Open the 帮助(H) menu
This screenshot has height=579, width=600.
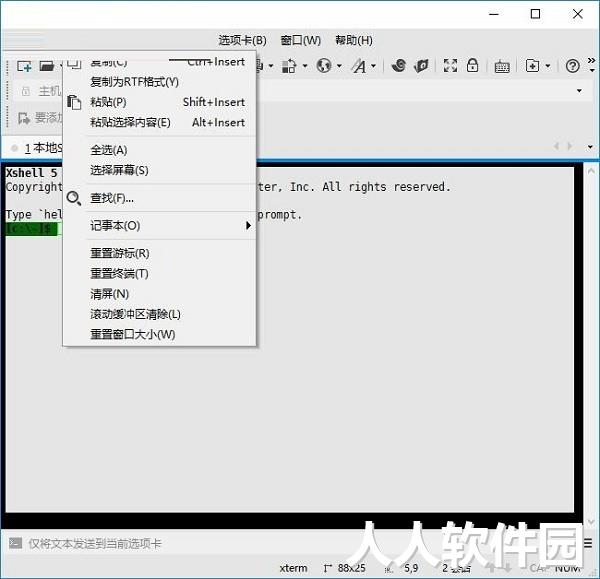pos(354,40)
